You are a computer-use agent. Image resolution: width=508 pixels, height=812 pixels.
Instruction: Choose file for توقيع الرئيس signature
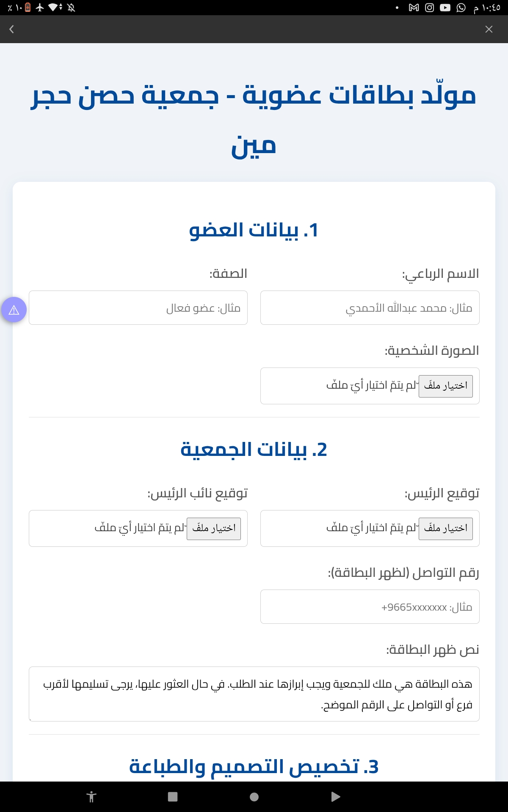coord(445,528)
